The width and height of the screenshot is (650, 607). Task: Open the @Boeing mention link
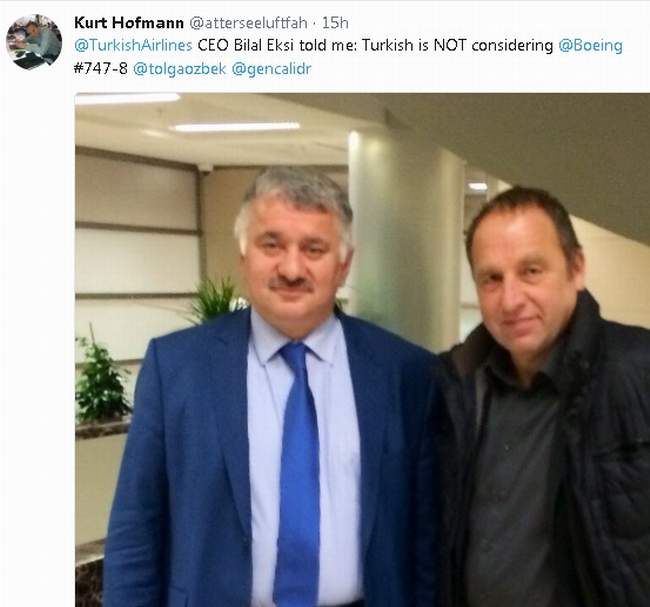[590, 46]
